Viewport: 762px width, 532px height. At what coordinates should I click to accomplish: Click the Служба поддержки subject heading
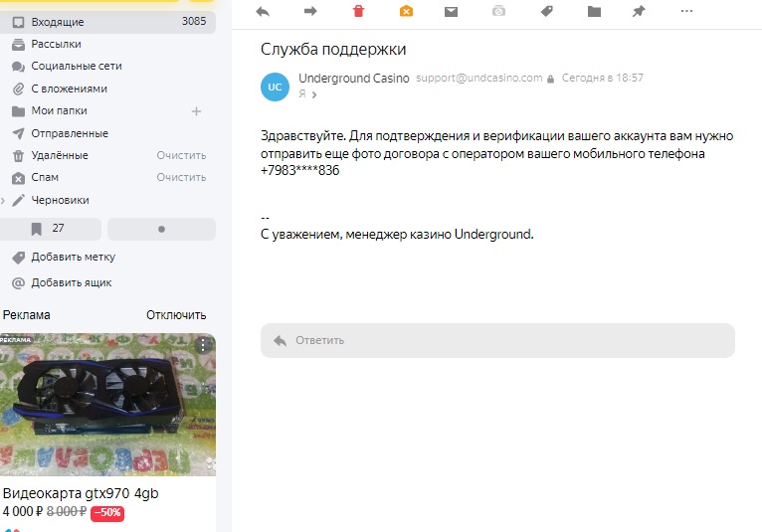[333, 49]
